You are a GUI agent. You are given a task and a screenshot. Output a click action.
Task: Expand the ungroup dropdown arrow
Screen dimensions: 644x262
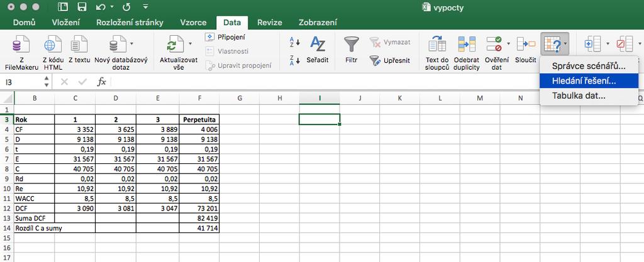point(640,43)
